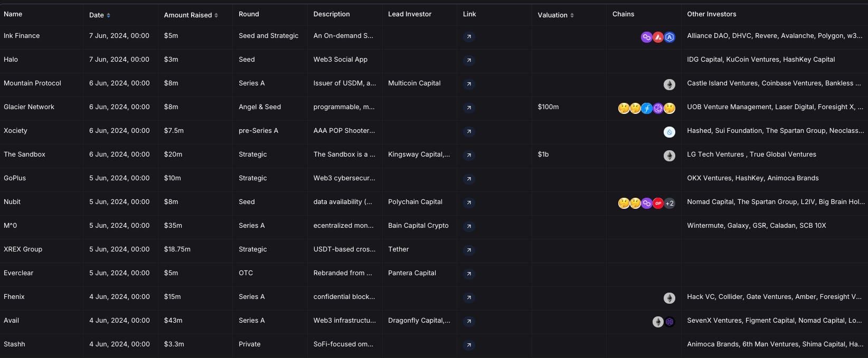Viewport: 868px width, 358px height.
Task: Click the OKX Ventures, HashKey investors cell
Action: click(x=752, y=178)
